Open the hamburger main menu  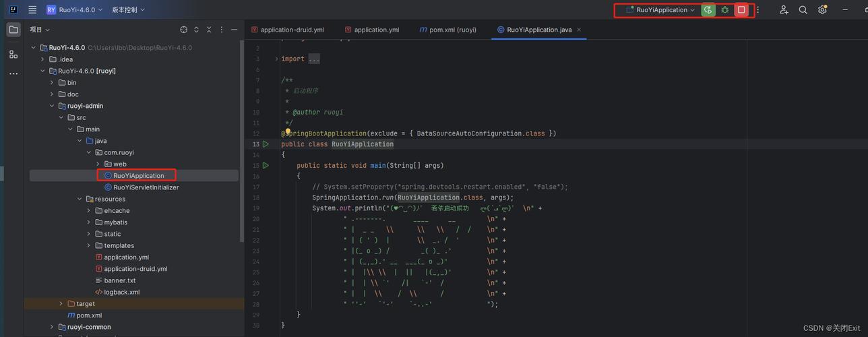pyautogui.click(x=32, y=10)
